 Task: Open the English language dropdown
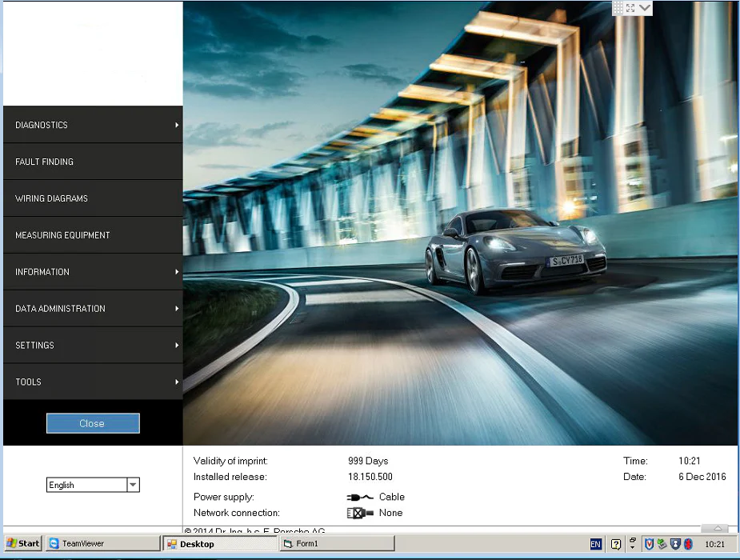click(x=133, y=485)
